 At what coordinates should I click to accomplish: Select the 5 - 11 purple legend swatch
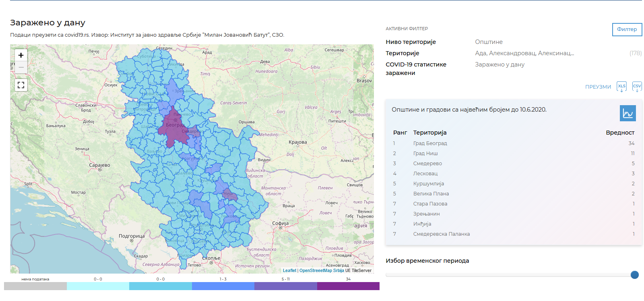click(x=285, y=286)
